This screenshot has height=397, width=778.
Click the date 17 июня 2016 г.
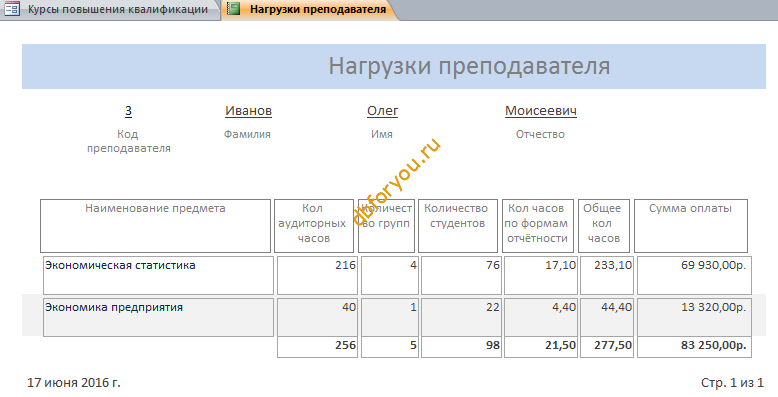point(74,383)
